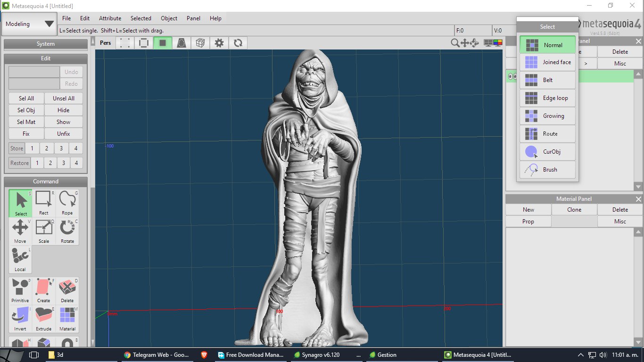This screenshot has width=644, height=362.
Task: Select the Rect selection command
Action: [44, 203]
